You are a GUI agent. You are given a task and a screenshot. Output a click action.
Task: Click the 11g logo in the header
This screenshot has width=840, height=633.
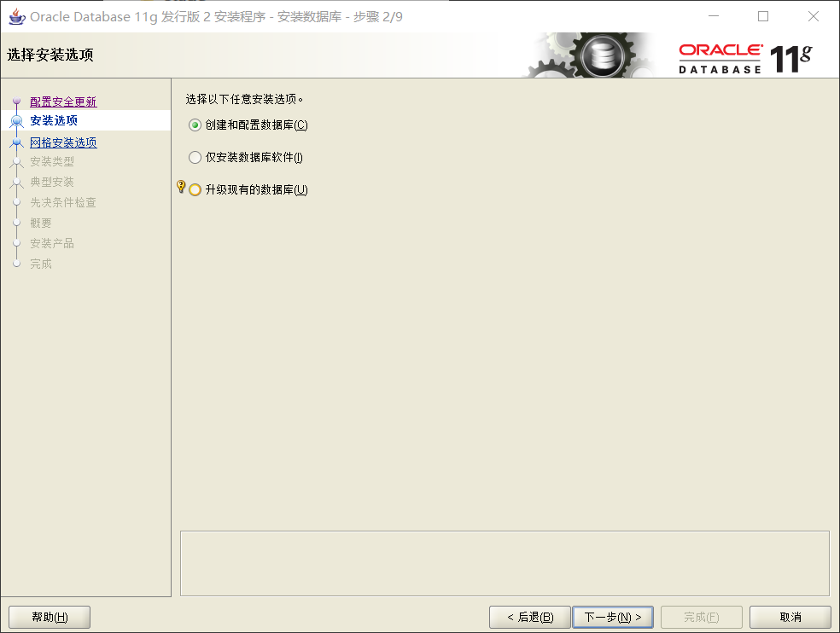tap(790, 58)
